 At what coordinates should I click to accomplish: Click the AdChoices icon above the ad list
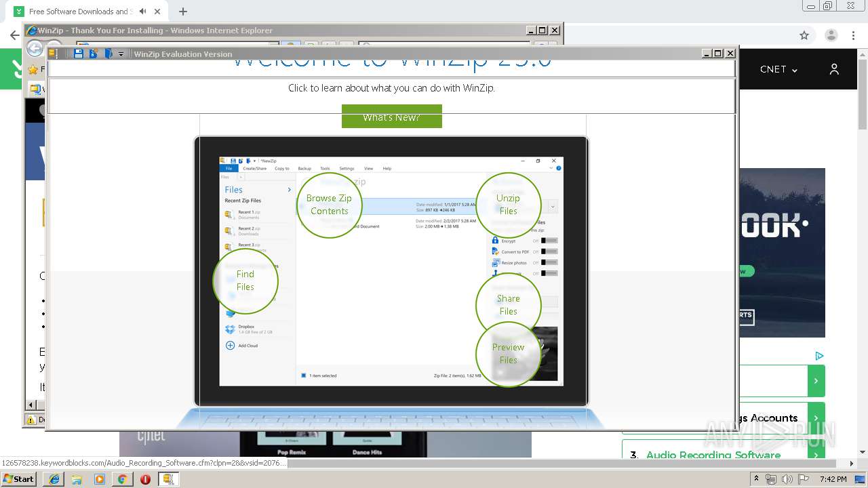819,356
